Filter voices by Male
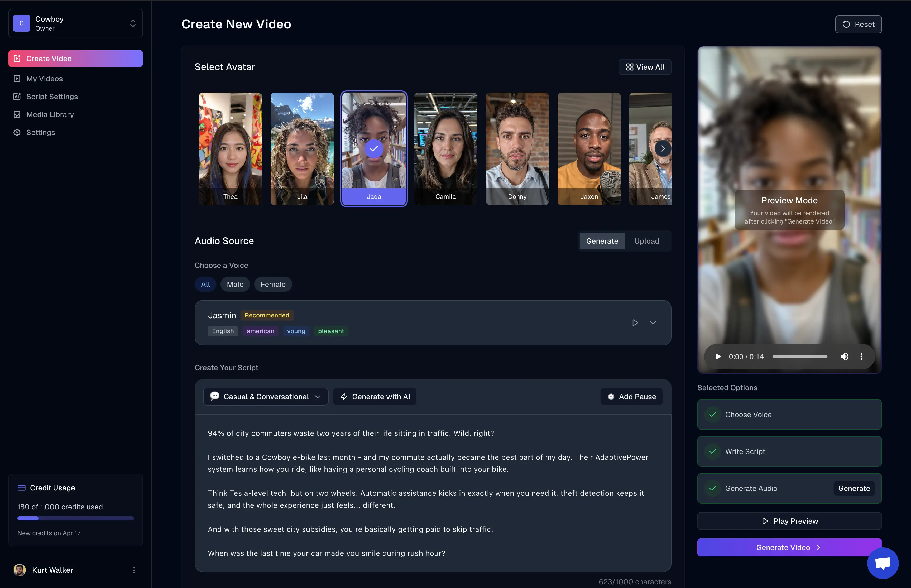The height and width of the screenshot is (588, 911). [x=235, y=284]
